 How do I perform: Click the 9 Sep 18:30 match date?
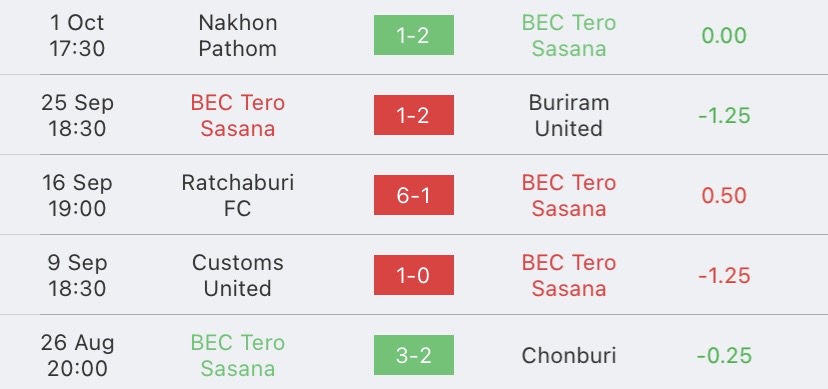coord(77,276)
